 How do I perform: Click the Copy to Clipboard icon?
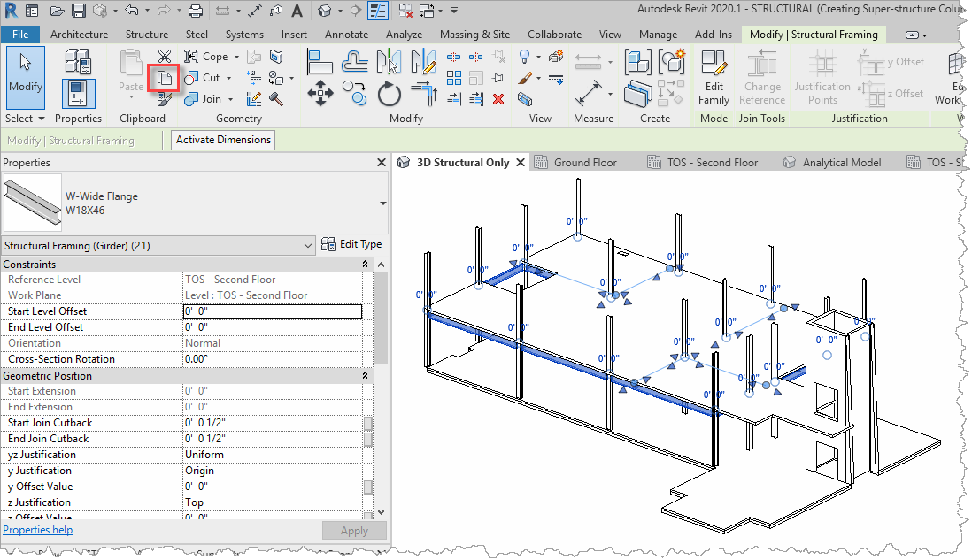click(165, 78)
